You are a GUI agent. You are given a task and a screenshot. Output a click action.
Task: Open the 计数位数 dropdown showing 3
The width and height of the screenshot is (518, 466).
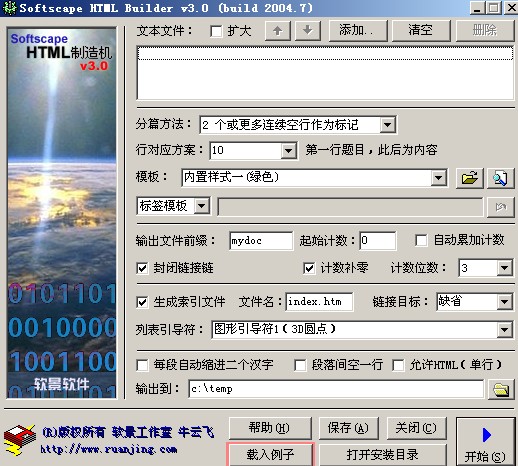tap(504, 268)
